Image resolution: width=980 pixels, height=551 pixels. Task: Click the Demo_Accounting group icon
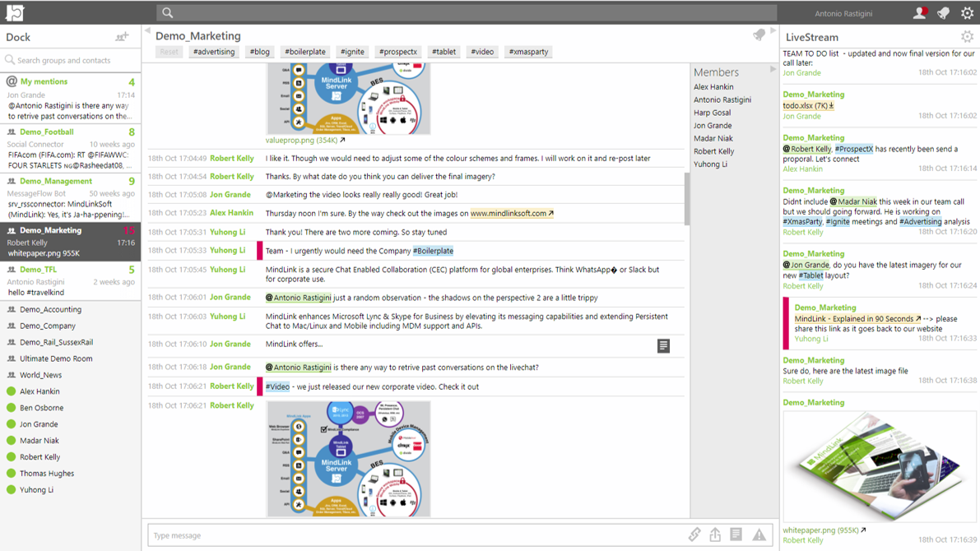point(12,309)
